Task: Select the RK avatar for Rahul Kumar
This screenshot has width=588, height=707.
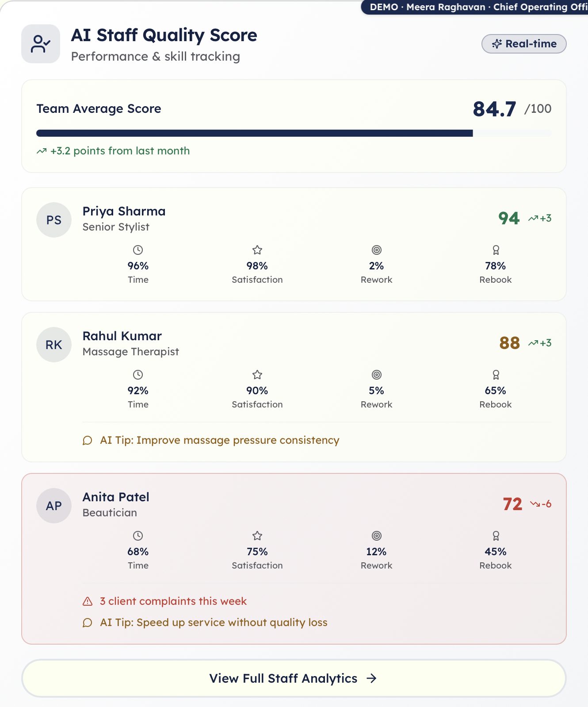Action: [x=54, y=345]
